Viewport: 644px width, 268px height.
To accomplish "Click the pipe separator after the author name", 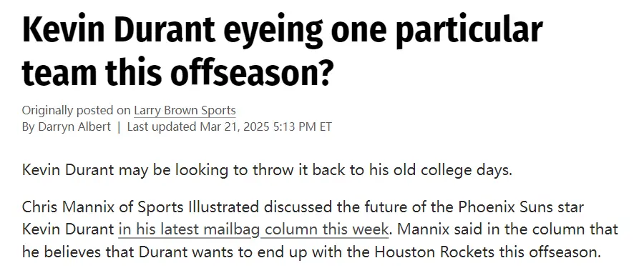I will click(x=119, y=126).
